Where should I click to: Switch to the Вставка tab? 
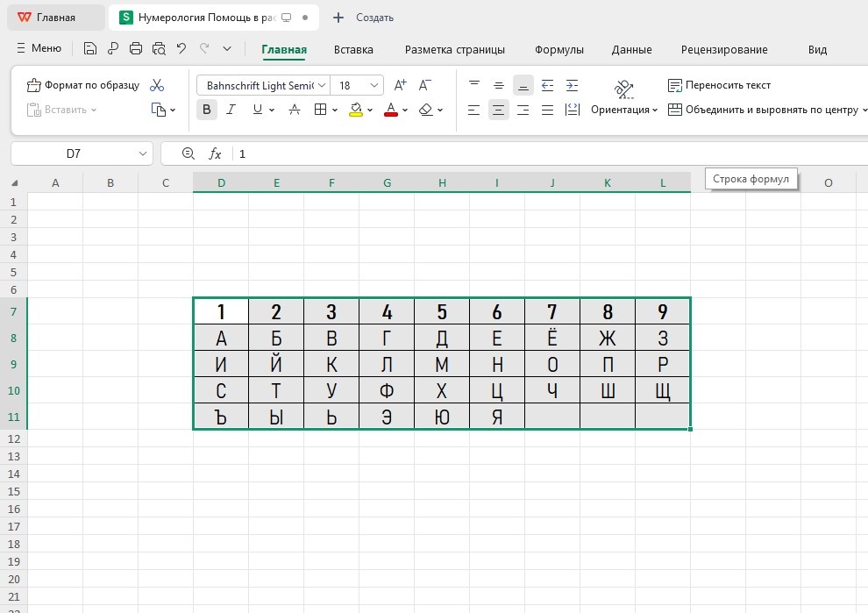pos(353,50)
